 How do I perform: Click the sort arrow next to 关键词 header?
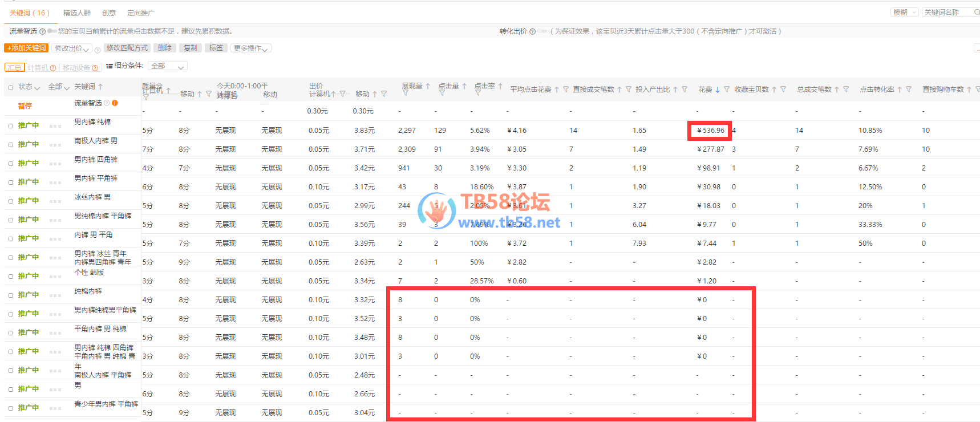tap(100, 87)
